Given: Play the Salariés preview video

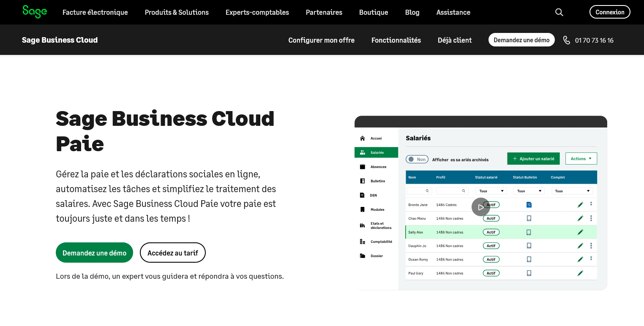Looking at the screenshot, I should 481,207.
